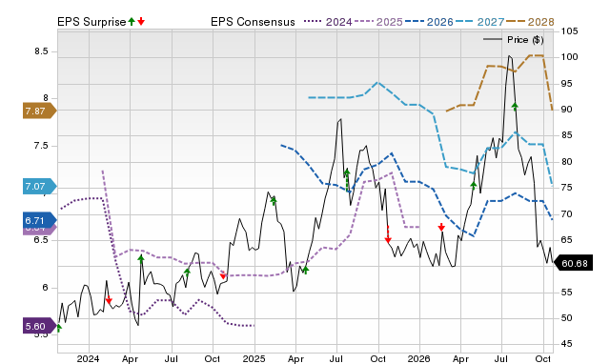This screenshot has height=364, width=610.
Task: Click the 8.5 label on left axis
Action: click(x=41, y=51)
